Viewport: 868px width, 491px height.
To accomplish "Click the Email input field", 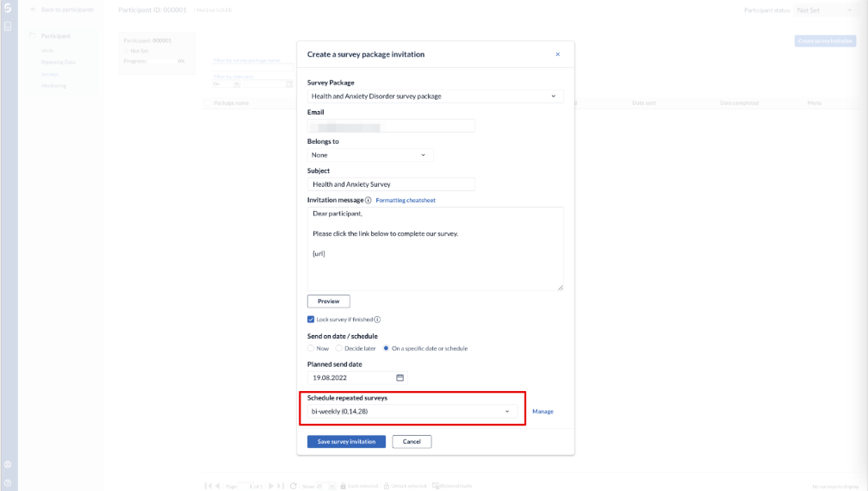I will 391,127.
